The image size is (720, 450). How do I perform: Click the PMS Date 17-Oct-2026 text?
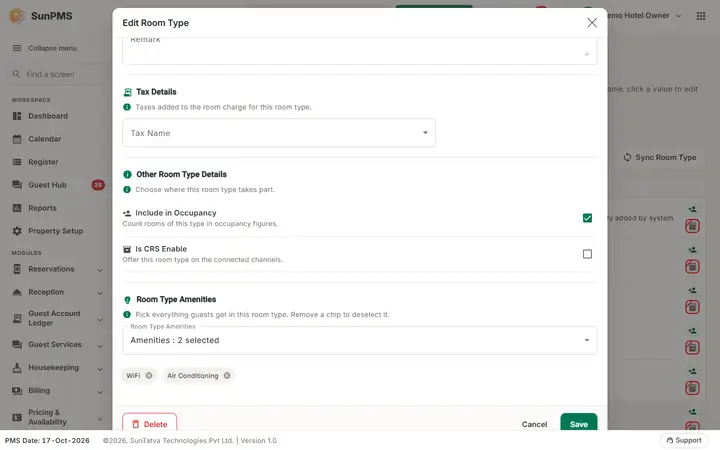click(47, 440)
